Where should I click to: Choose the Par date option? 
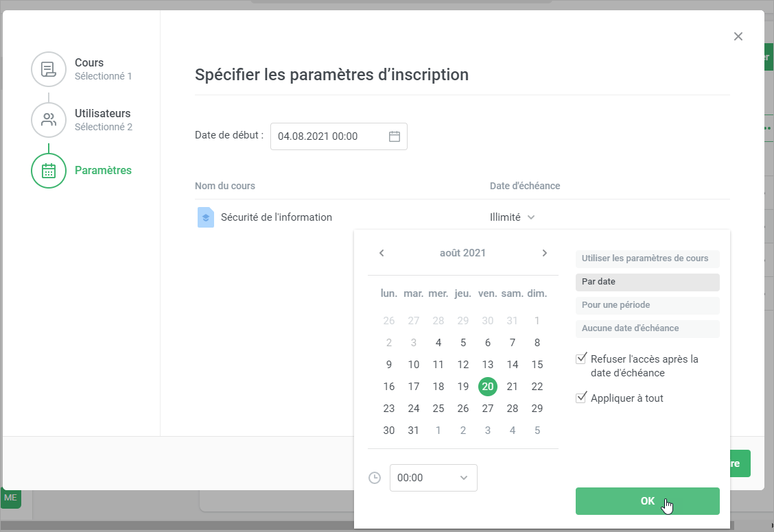click(647, 282)
